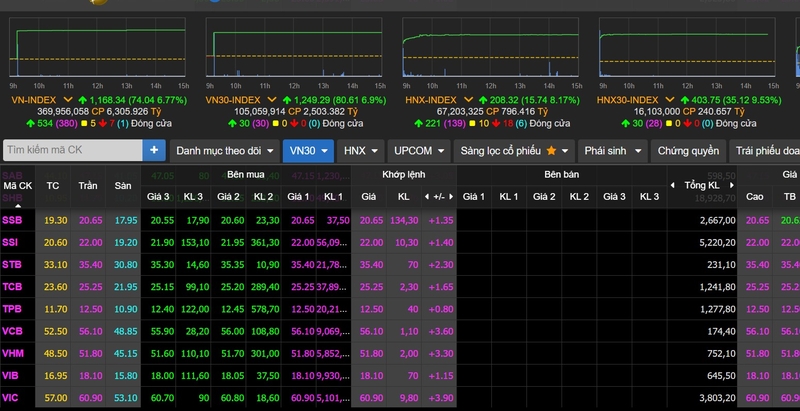Click the 'TC' reference price column header
Viewport: 800px width, 411px height.
pos(53,186)
